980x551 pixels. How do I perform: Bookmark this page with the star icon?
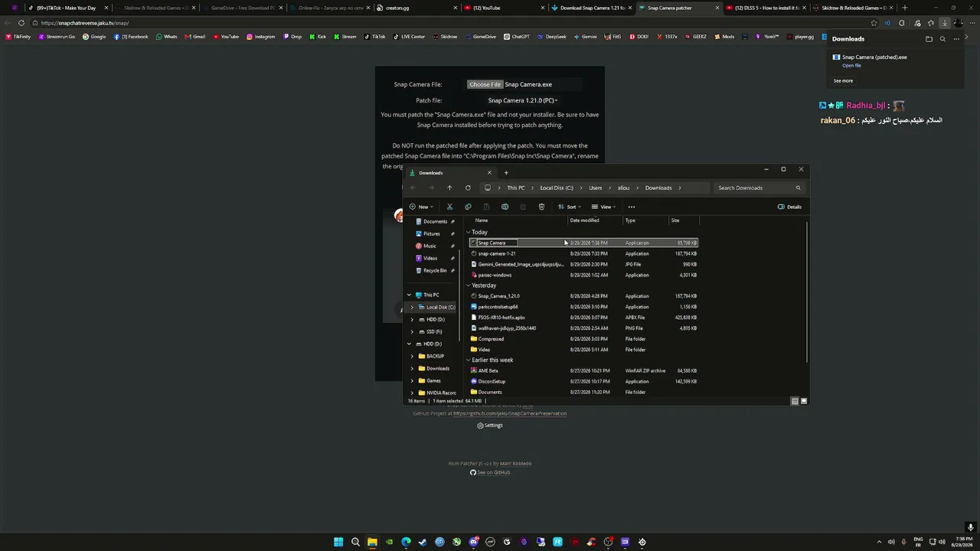coord(874,23)
